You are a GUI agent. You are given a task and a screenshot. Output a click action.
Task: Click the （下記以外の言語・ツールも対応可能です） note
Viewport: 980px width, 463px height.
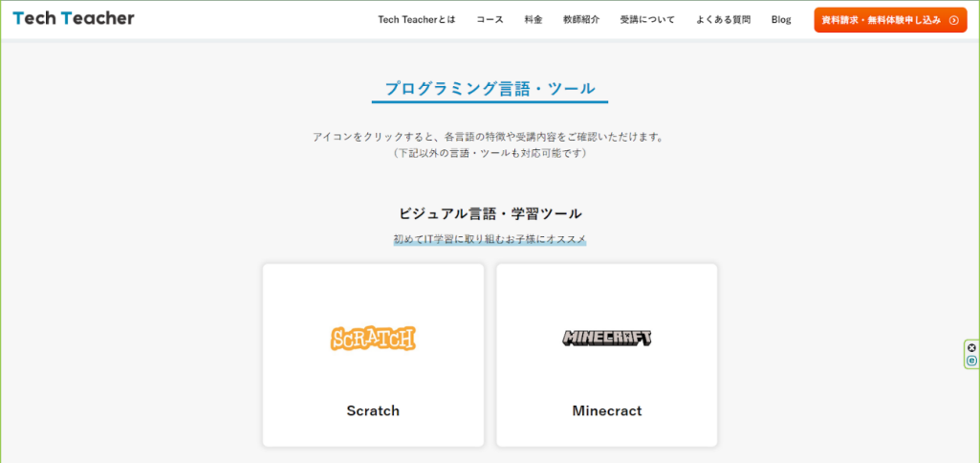tap(490, 153)
